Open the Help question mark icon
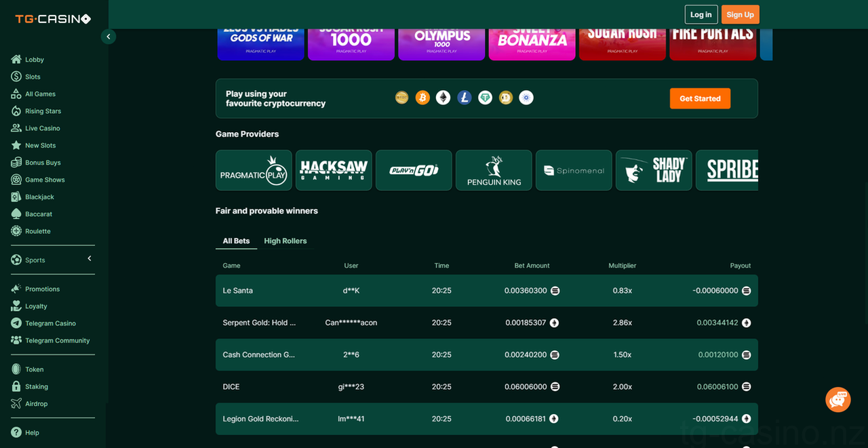 coord(16,432)
